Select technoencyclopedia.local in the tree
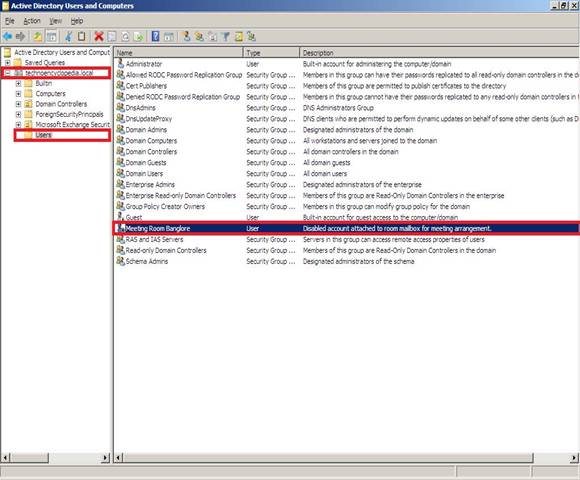This screenshot has height=480, width=580. tap(59, 73)
